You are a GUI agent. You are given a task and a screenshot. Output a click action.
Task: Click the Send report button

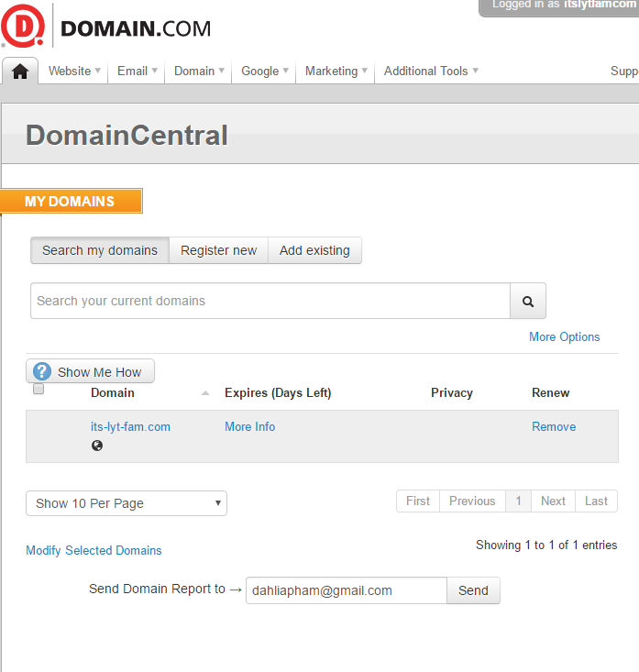tap(473, 590)
